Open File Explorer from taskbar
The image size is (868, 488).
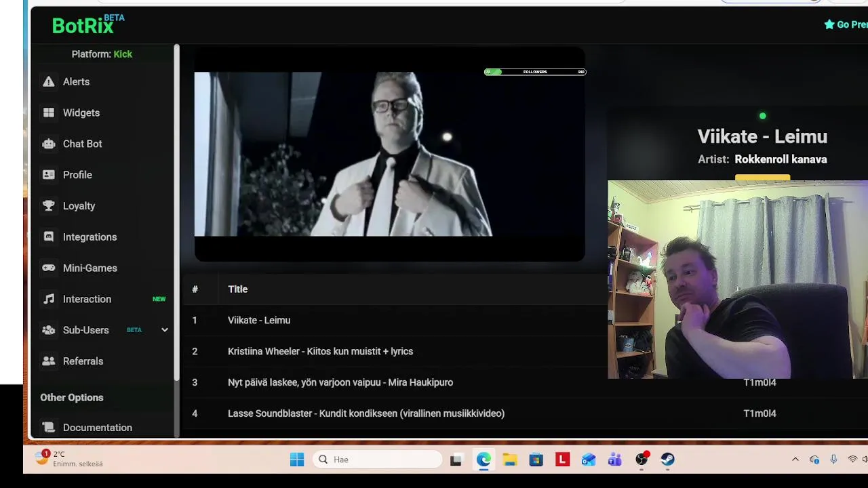tap(510, 460)
